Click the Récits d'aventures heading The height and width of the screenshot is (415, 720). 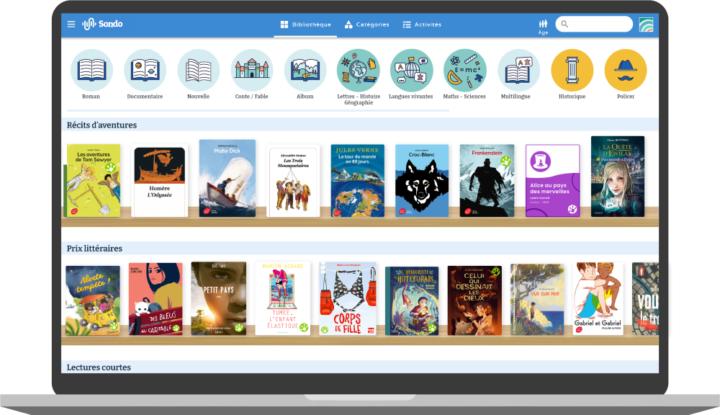pos(102,125)
